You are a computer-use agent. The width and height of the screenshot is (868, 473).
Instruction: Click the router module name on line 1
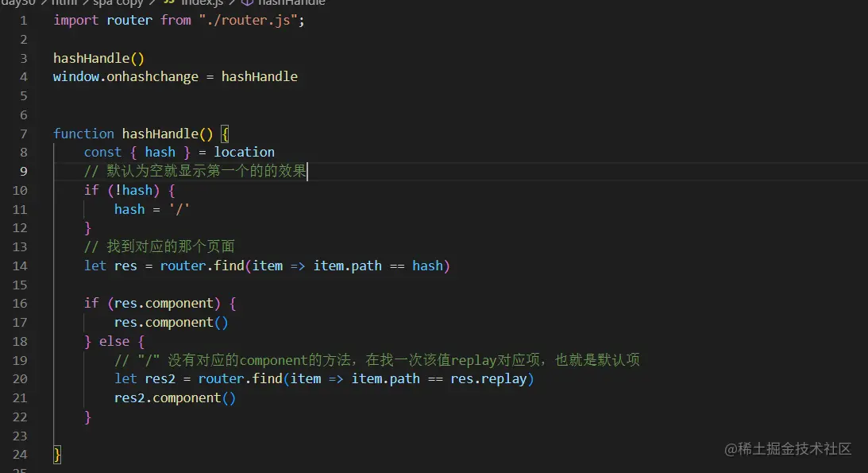click(129, 20)
